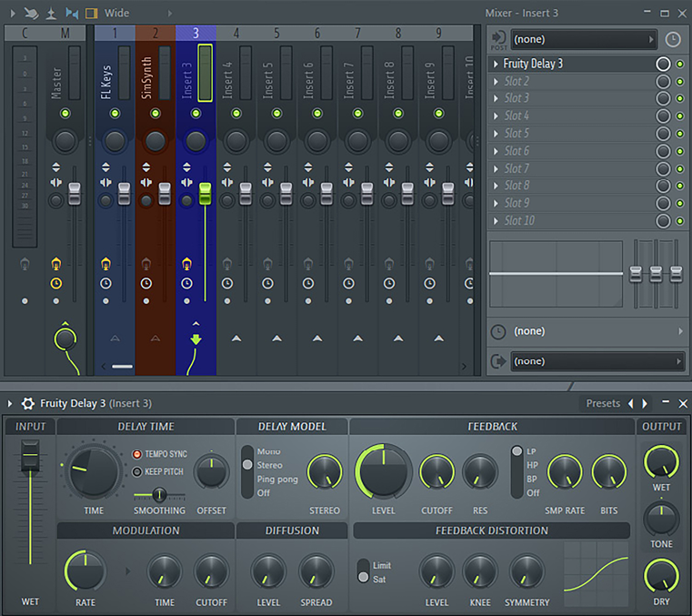Viewport: 692px width, 616px height.
Task: Click phase invert arrows on FL Keys track
Action: (105, 167)
